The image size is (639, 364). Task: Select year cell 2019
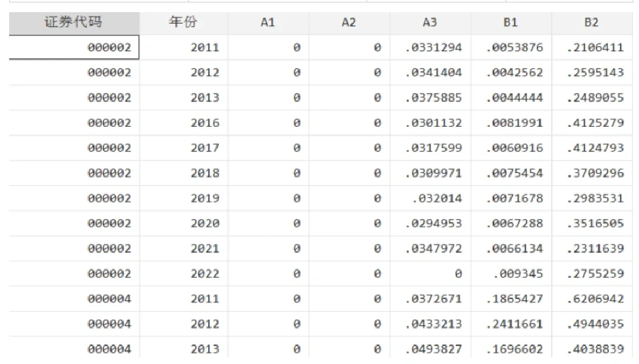(x=183, y=198)
